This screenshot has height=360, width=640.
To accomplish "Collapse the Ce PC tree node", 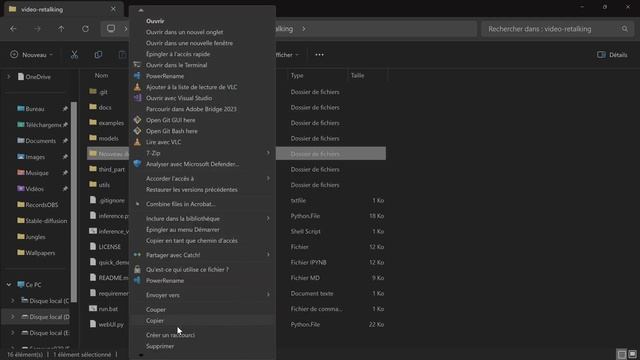I will pyautogui.click(x=9, y=284).
